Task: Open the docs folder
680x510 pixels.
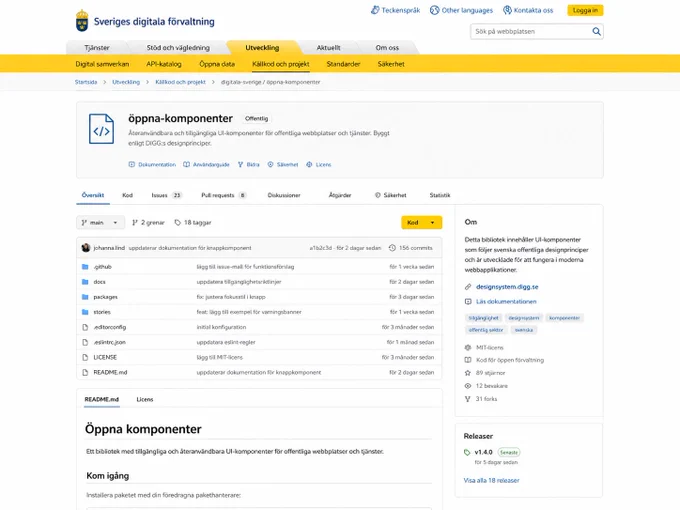Action: (99, 282)
